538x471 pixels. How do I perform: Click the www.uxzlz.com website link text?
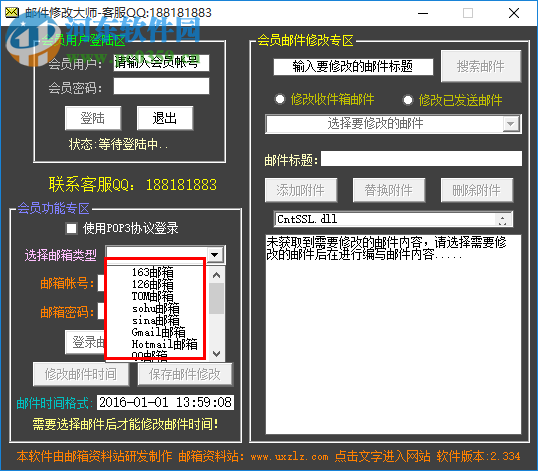(289, 457)
